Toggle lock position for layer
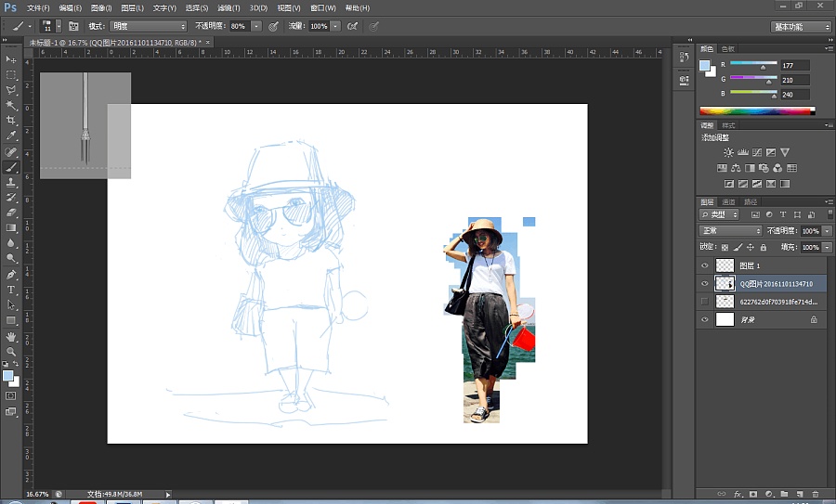836x504 pixels. [x=751, y=247]
